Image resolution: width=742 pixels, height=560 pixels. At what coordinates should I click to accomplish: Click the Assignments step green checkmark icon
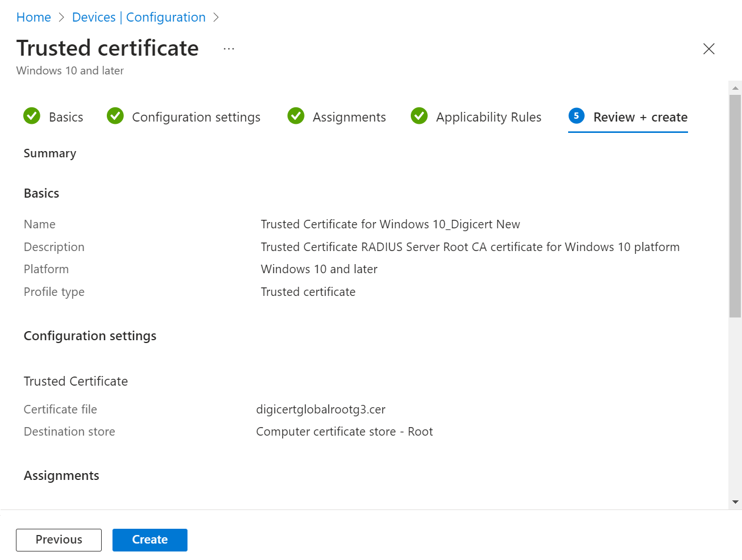pyautogui.click(x=296, y=116)
